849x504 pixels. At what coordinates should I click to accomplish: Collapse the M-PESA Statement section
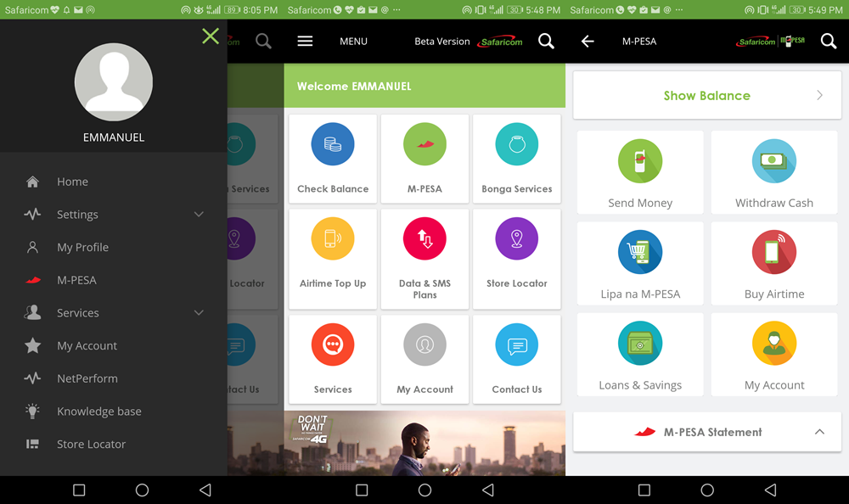[819, 432]
